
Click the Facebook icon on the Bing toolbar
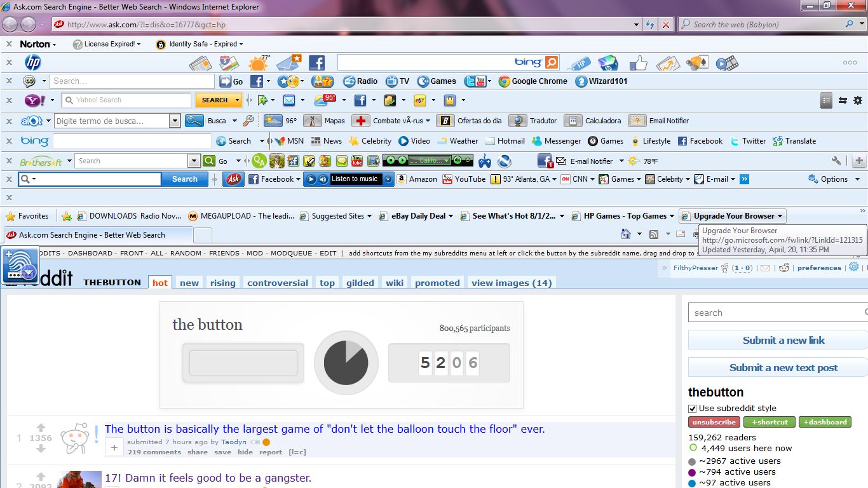(x=682, y=140)
